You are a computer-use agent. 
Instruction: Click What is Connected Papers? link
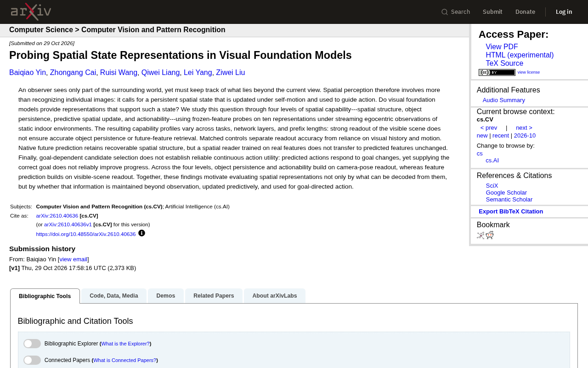click(x=125, y=360)
